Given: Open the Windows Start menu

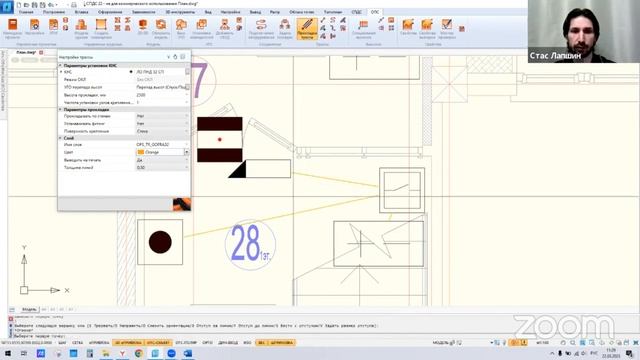Looking at the screenshot, I should click(8, 353).
